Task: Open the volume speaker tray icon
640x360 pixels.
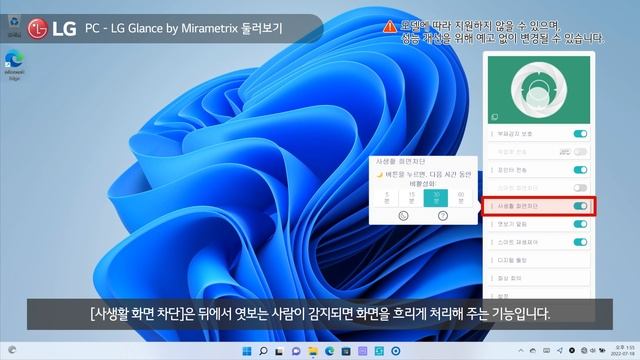Action: click(x=593, y=351)
